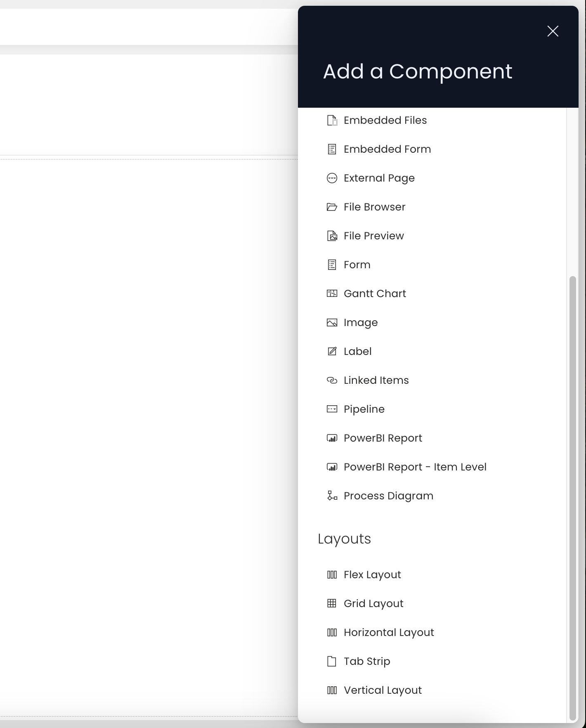Viewport: 586px width, 728px height.
Task: Select the Gantt Chart component icon
Action: tap(332, 293)
